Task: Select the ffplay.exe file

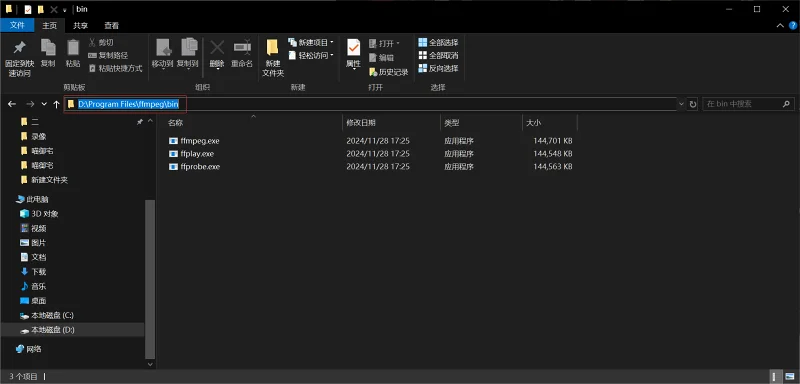Action: pos(191,153)
